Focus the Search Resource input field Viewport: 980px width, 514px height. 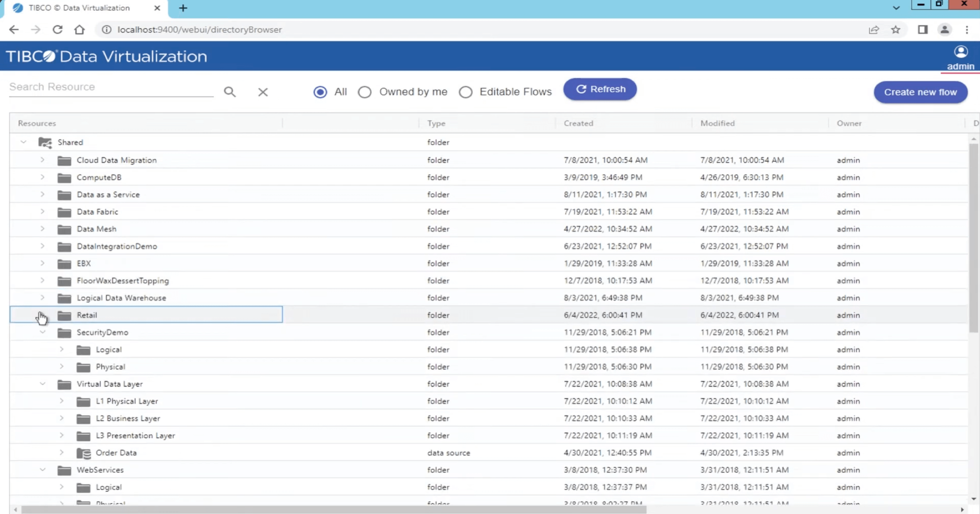111,87
